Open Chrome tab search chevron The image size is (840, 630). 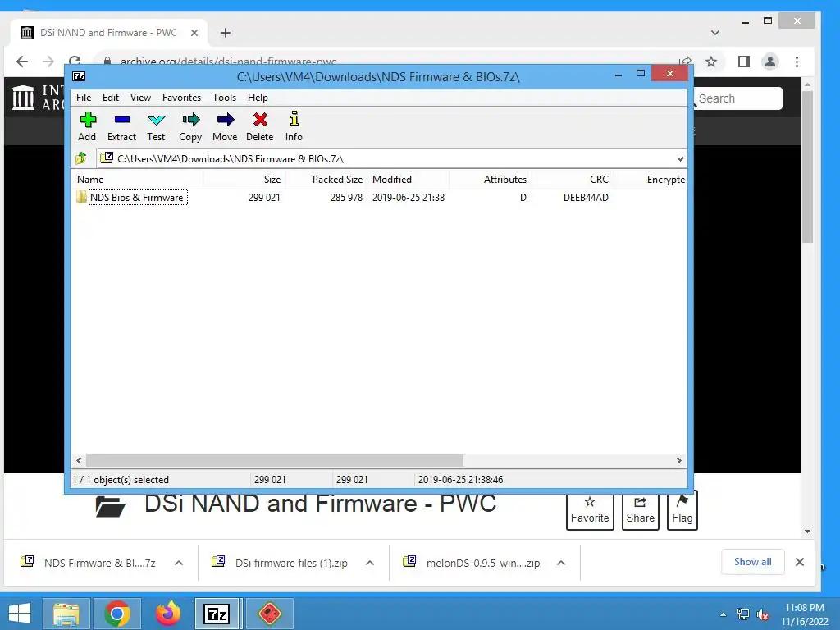tap(714, 33)
